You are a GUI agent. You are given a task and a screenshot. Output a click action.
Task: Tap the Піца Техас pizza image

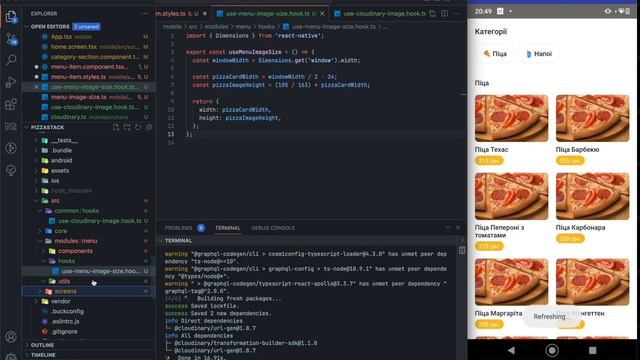(511, 118)
